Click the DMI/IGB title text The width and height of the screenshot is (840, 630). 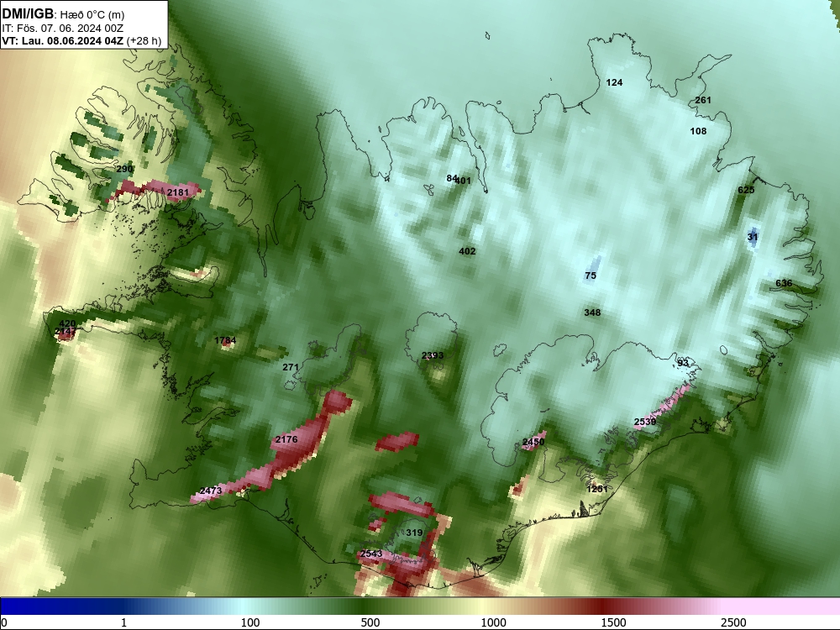(28, 14)
